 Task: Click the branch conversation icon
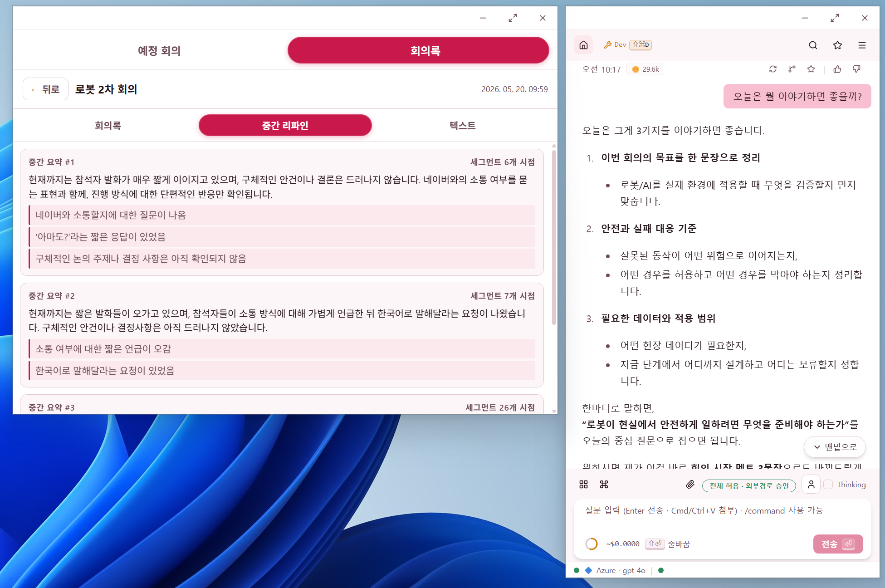[x=792, y=69]
